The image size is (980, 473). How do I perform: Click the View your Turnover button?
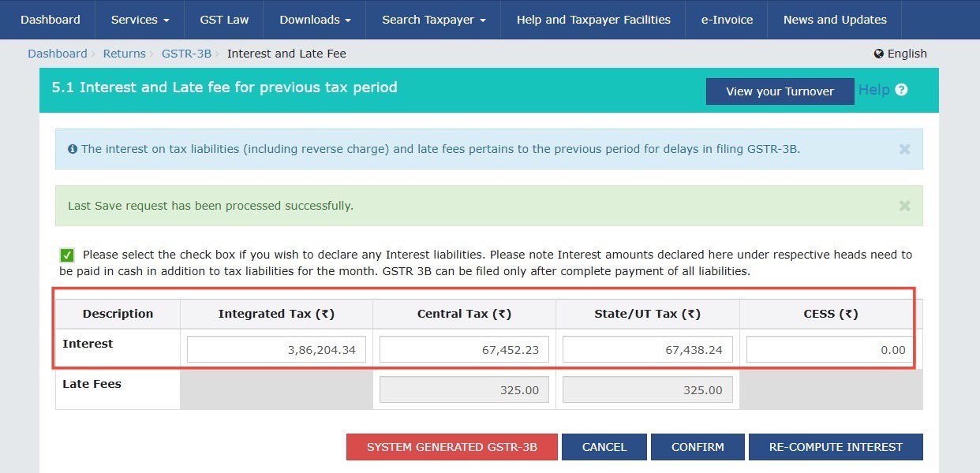point(780,91)
